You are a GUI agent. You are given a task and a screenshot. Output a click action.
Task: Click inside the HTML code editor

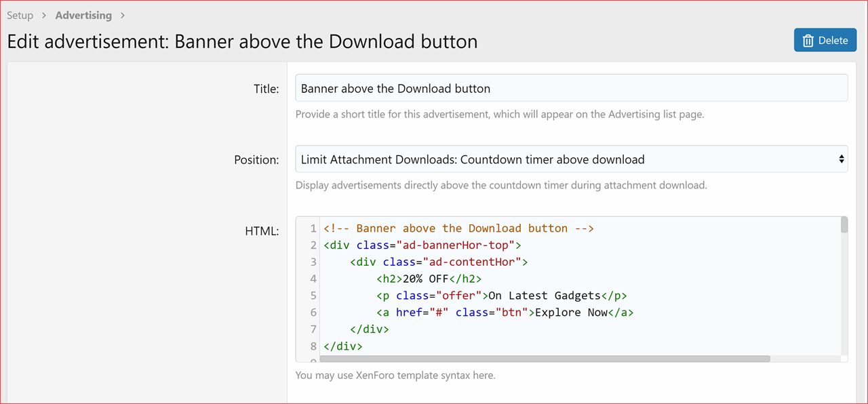(x=542, y=285)
